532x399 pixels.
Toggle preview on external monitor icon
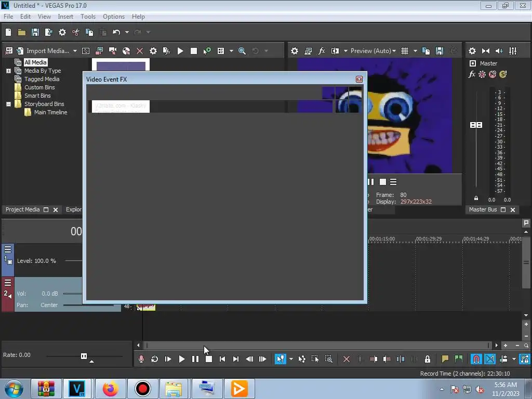[308, 51]
